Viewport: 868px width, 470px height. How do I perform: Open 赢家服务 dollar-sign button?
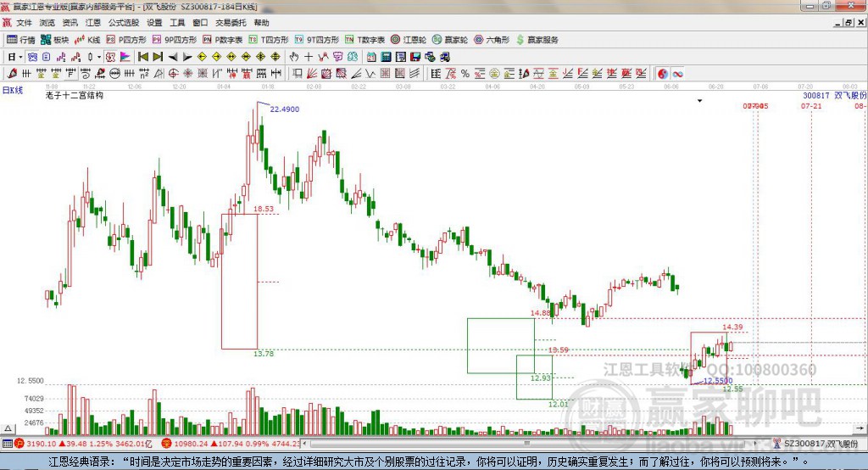pyautogui.click(x=537, y=40)
